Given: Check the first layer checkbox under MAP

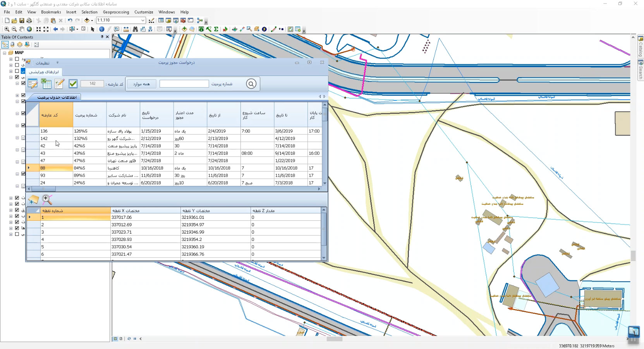Looking at the screenshot, I should pos(17,59).
